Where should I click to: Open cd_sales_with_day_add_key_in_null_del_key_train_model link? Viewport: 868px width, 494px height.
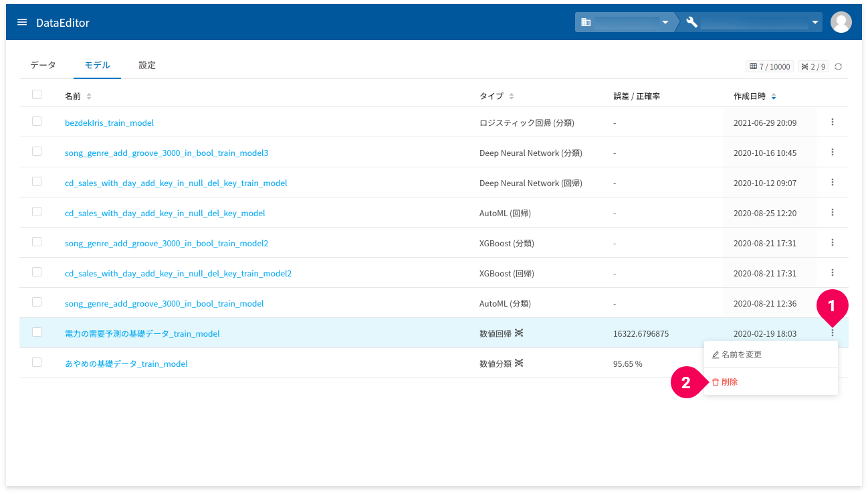(176, 183)
